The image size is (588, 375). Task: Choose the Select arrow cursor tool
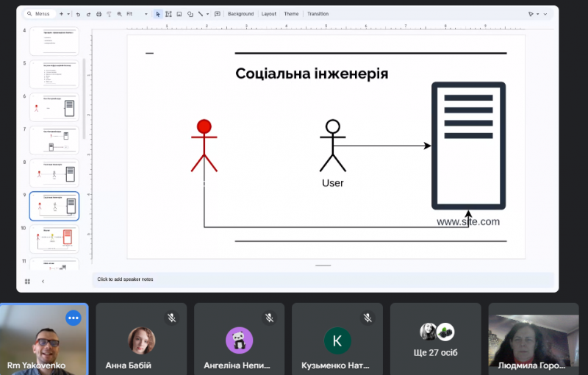click(158, 14)
